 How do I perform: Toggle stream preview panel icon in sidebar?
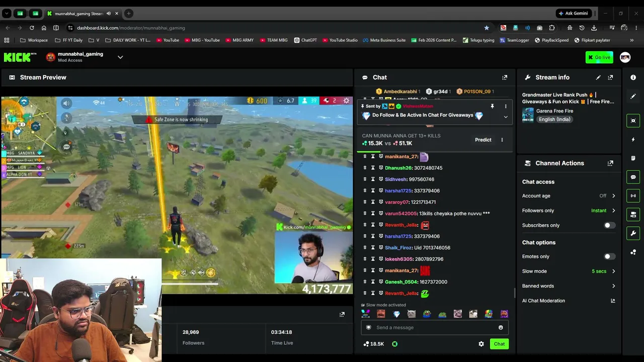[633, 121]
